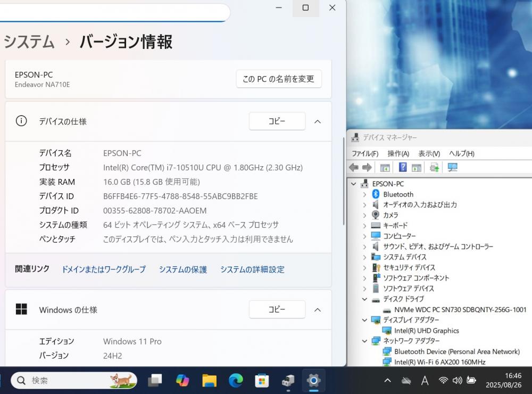Viewport: 532px width, 394px height.
Task: Select the Intel(R) UHD Graphics device icon
Action: pyautogui.click(x=387, y=331)
